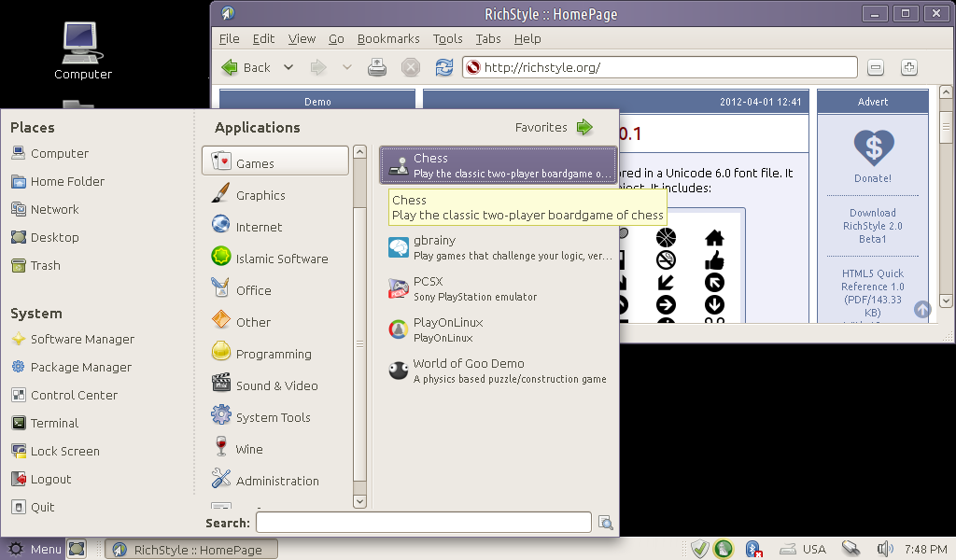Screen dimensions: 956x560
Task: Open Back history dropdown arrow
Action: point(288,67)
